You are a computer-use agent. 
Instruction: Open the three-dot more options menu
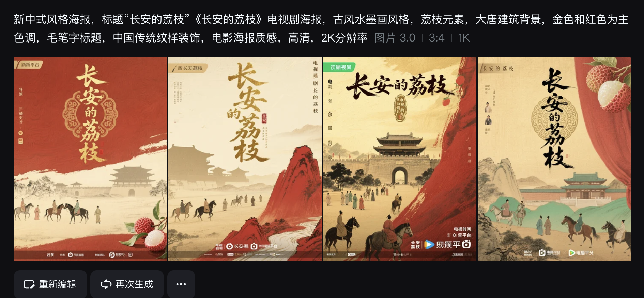pos(181,284)
